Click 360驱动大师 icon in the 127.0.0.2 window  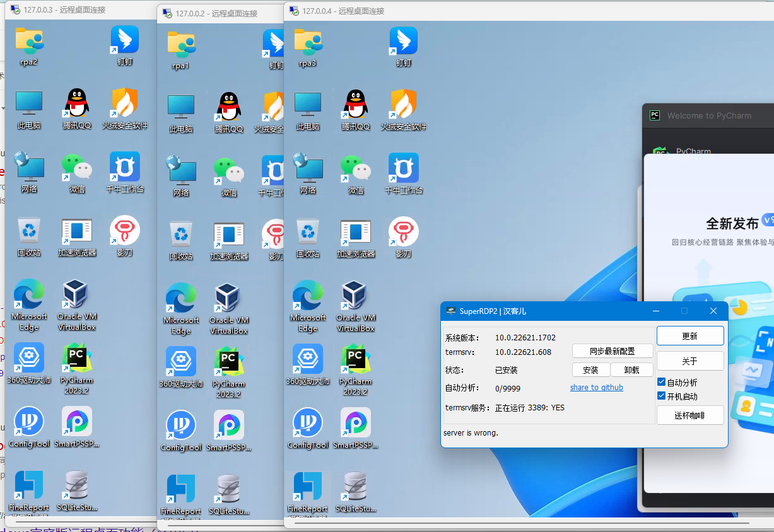point(181,362)
